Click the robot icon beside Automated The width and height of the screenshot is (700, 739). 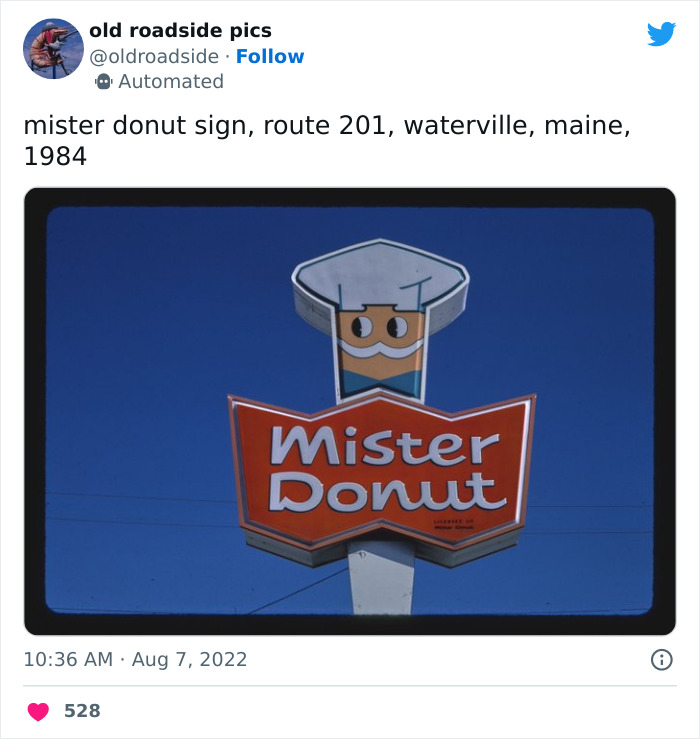tap(104, 82)
